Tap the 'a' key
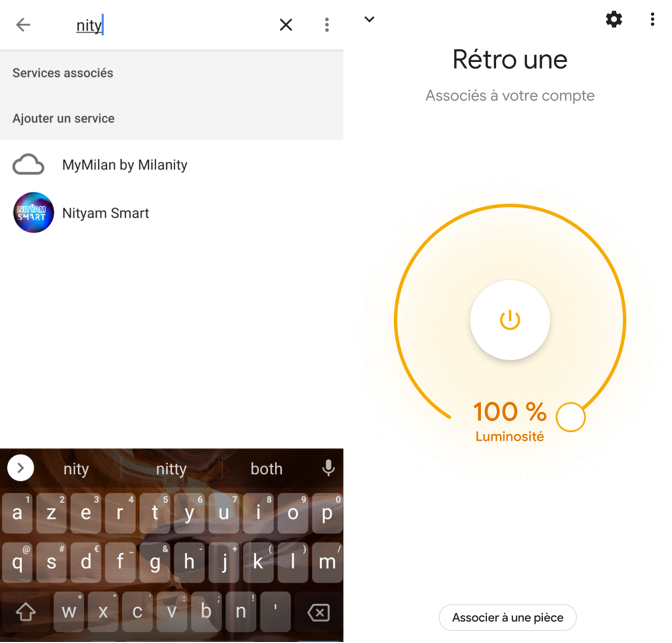The image size is (672, 643). 17,513
